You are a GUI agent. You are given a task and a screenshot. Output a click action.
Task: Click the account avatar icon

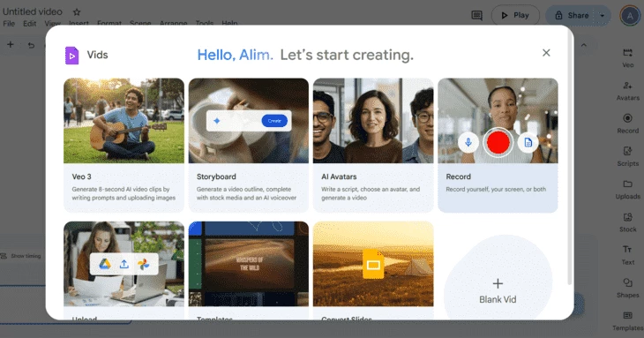tap(630, 16)
